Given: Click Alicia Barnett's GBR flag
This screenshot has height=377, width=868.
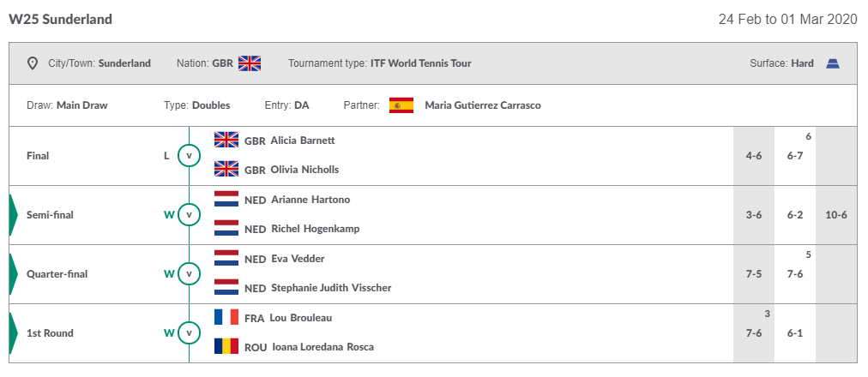Looking at the screenshot, I should point(226,140).
